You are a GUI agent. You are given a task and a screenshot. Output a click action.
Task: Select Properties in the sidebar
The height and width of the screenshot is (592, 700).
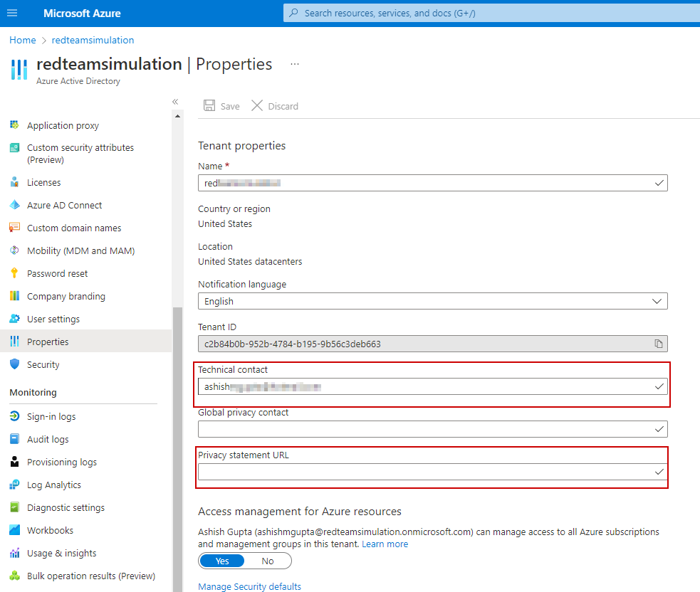click(48, 342)
